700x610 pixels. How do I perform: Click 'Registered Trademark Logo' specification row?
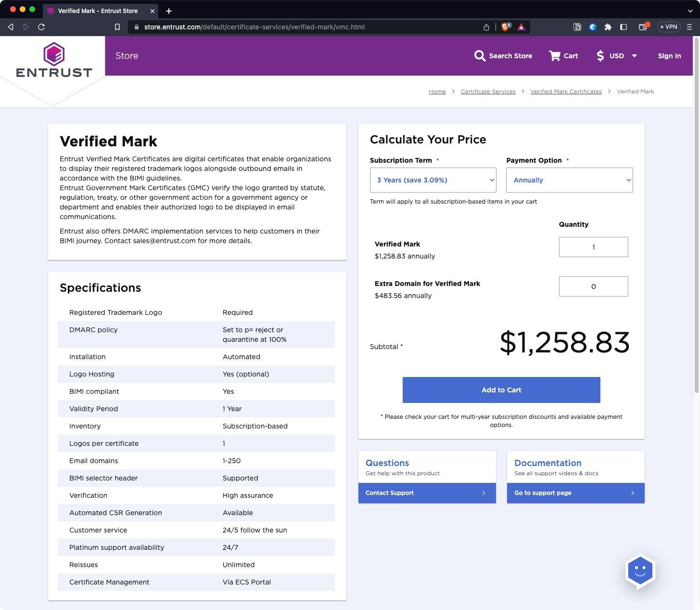tap(196, 312)
